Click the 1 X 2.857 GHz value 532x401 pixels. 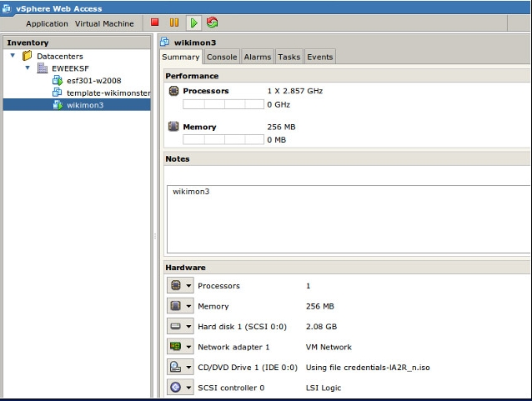[x=295, y=91]
